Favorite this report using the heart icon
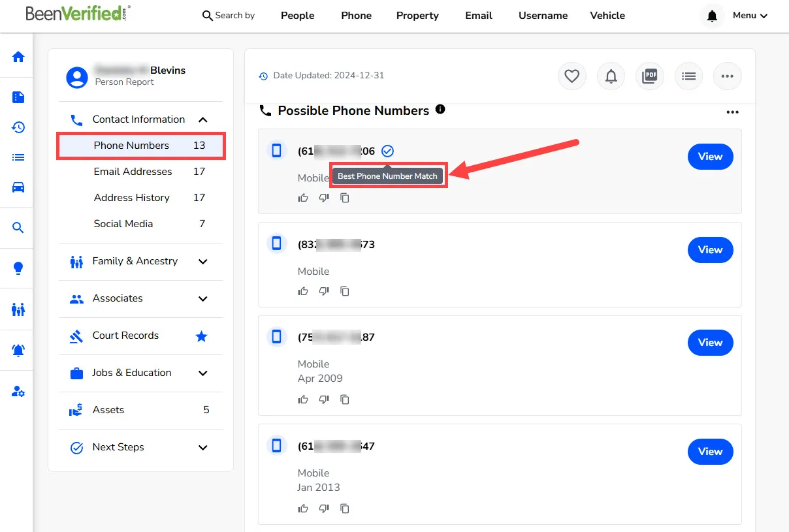Viewport: 789px width, 532px height. [572, 76]
